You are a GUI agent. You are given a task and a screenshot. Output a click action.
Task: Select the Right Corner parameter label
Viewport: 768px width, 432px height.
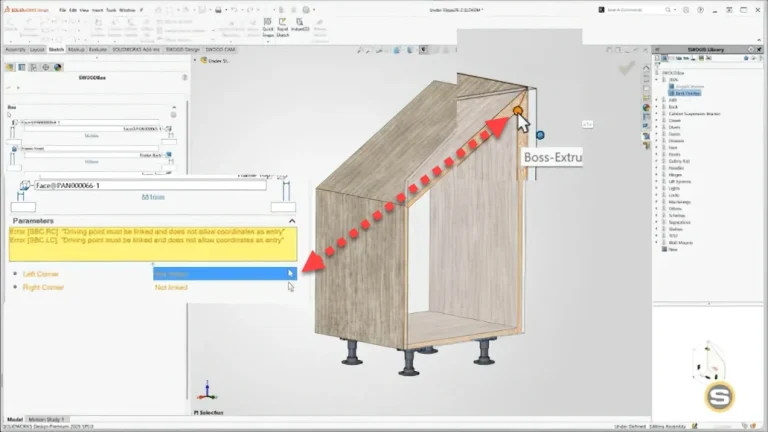pos(43,287)
